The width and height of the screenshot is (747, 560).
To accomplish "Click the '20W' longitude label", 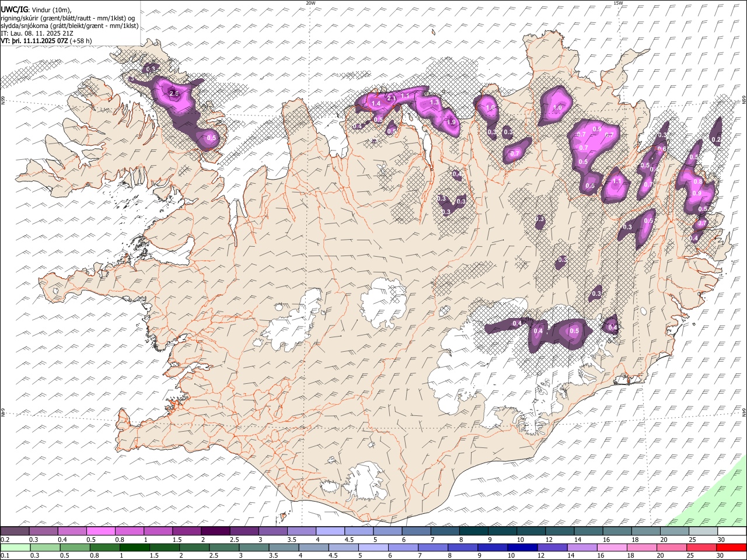I will [x=310, y=3].
